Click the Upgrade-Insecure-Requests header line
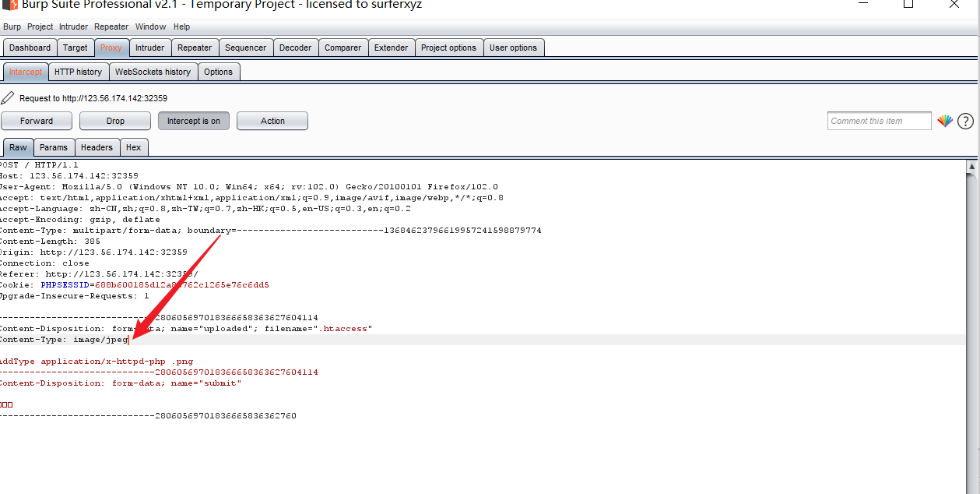 75,296
